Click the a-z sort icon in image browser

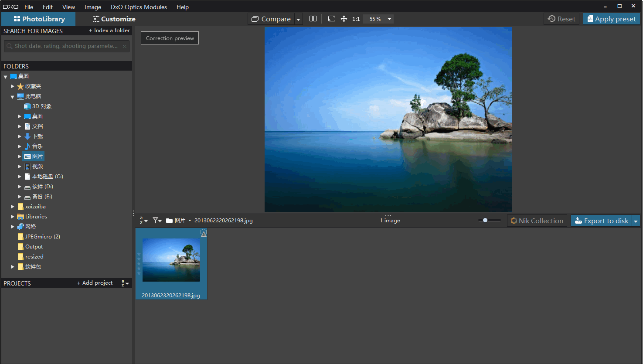pos(143,221)
